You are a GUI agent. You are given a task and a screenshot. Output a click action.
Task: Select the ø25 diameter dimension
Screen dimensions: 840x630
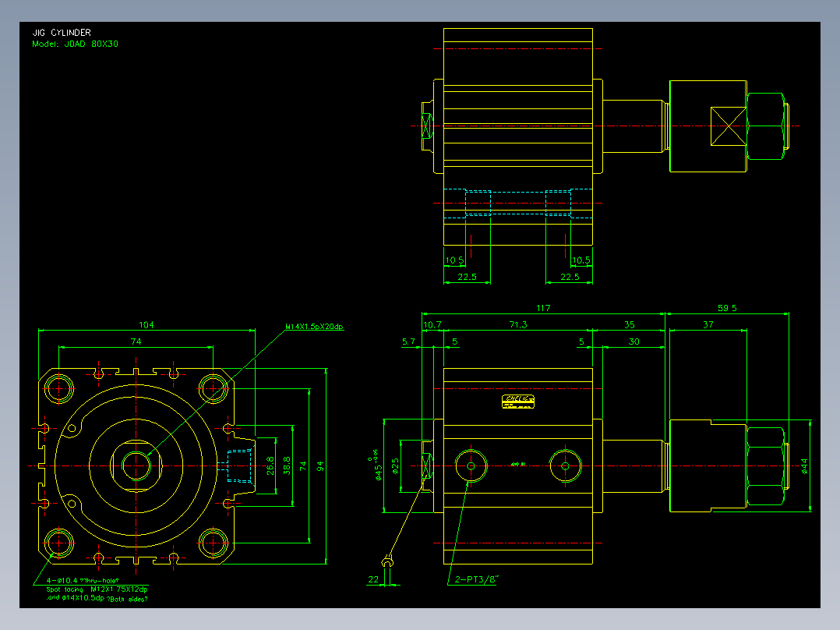coord(395,466)
